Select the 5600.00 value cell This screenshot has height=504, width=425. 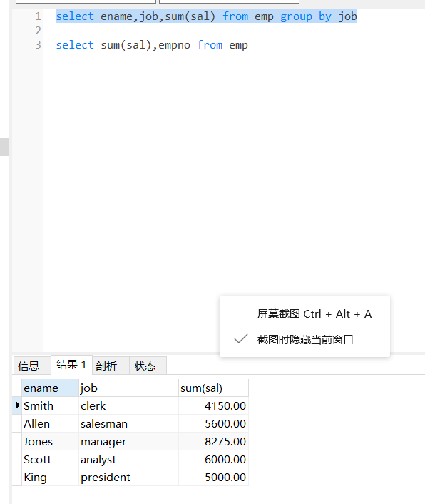click(213, 423)
